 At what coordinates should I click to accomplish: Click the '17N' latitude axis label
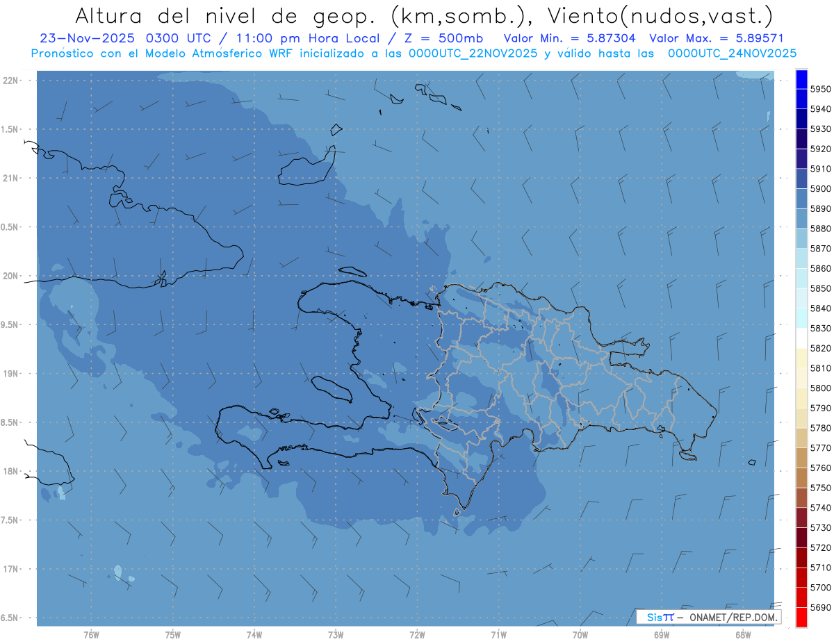10,569
